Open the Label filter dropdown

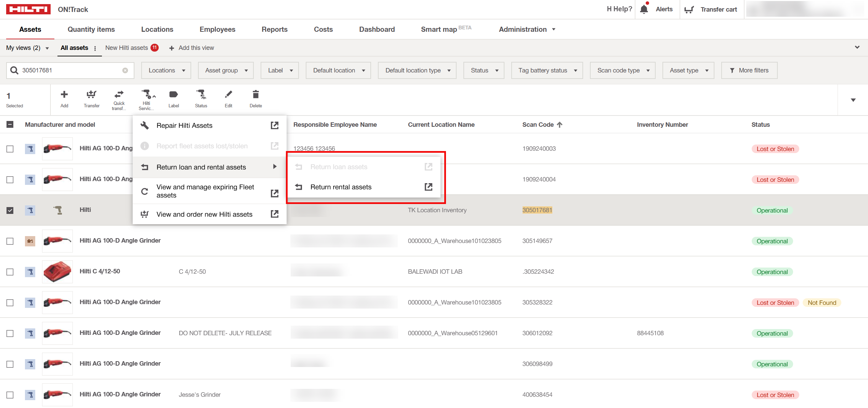(x=280, y=70)
